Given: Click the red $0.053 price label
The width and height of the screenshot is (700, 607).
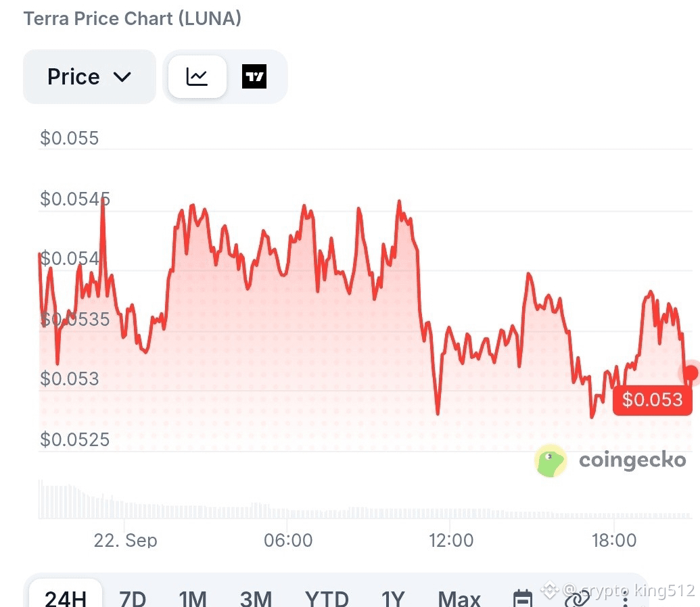Looking at the screenshot, I should click(x=652, y=399).
